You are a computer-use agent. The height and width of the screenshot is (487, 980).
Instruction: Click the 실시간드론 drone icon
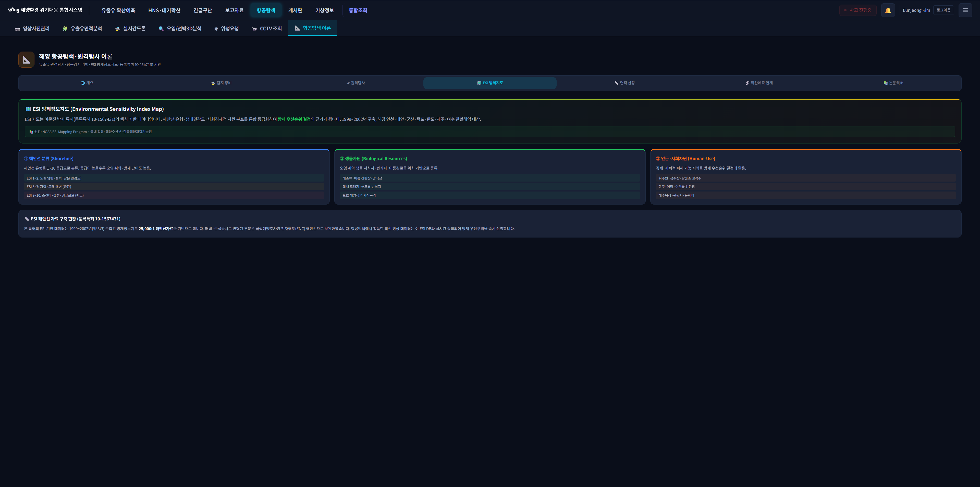pos(117,29)
